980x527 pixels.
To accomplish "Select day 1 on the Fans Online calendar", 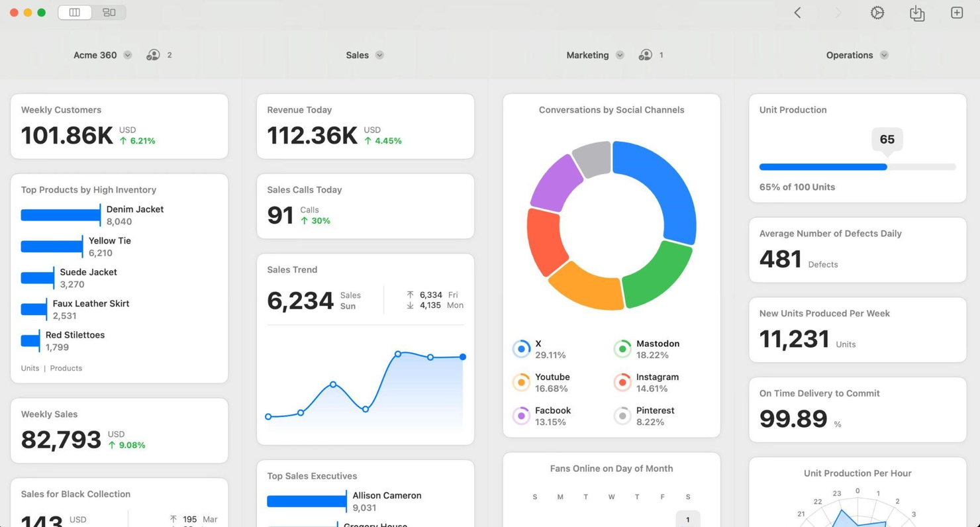I will tap(688, 519).
